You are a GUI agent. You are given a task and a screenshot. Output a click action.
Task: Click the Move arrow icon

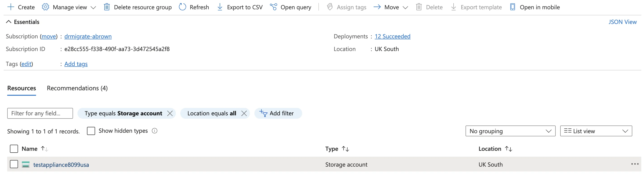click(x=377, y=7)
